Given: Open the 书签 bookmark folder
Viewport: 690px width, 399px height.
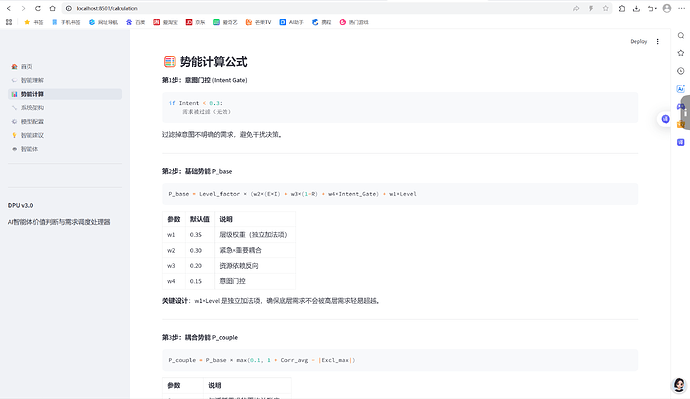Looking at the screenshot, I should [34, 22].
